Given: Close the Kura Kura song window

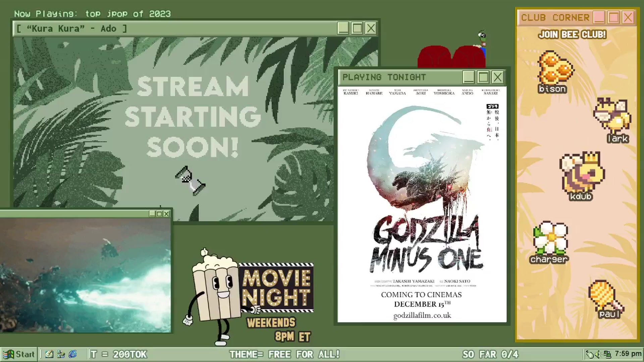Looking at the screenshot, I should pos(371,28).
